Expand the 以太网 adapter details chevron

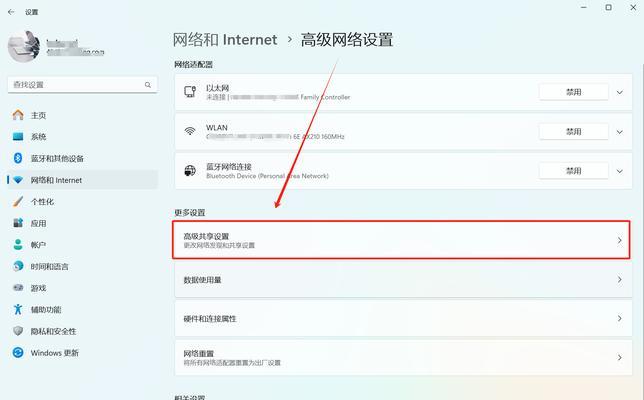point(621,92)
